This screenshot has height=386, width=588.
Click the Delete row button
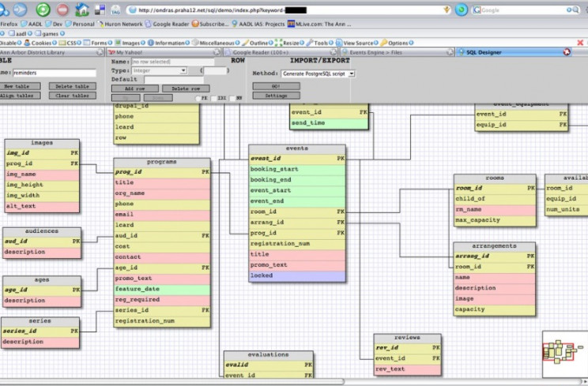click(x=186, y=88)
